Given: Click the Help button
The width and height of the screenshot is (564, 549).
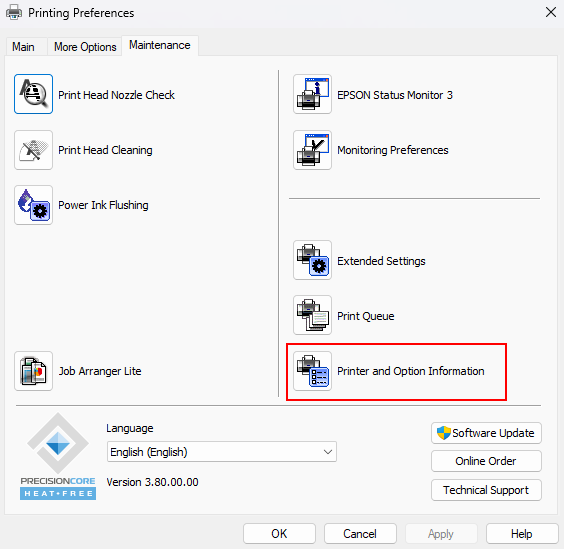Looking at the screenshot, I should [522, 534].
